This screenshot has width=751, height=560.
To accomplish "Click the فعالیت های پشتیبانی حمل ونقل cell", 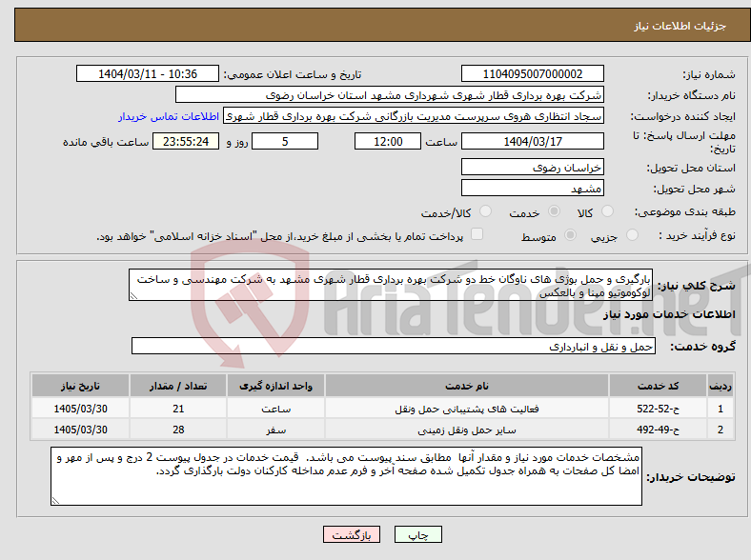I will click(467, 409).
